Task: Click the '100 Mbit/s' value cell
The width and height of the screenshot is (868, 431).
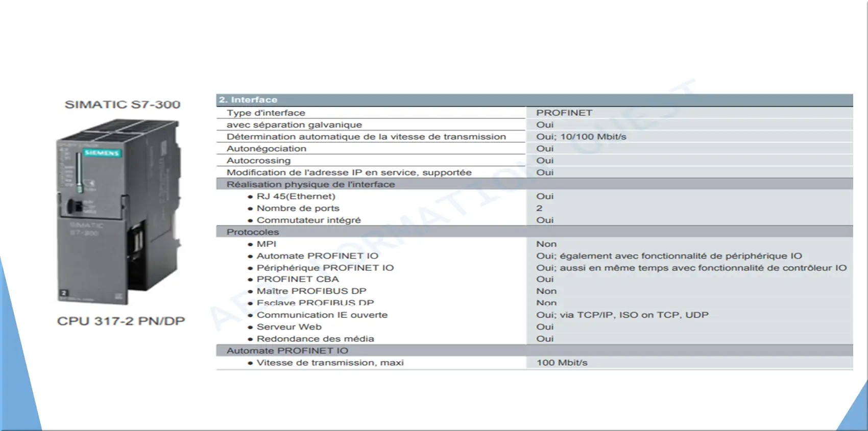Action: pyautogui.click(x=562, y=363)
